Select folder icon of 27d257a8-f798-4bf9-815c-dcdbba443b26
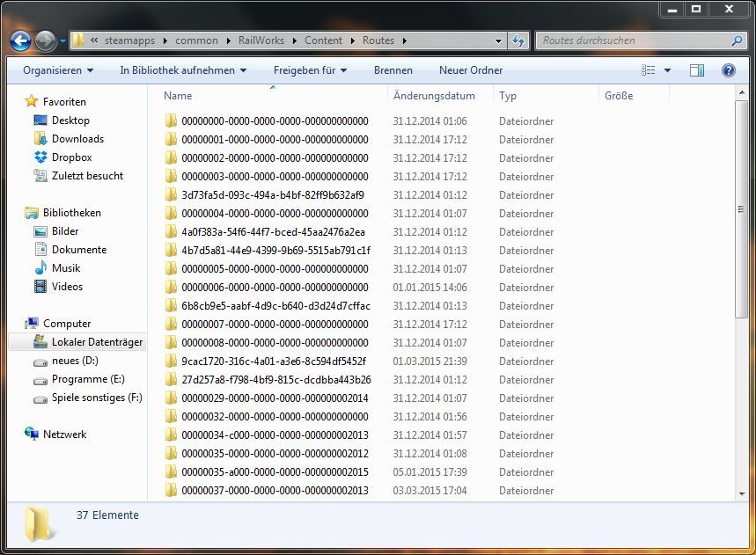 171,380
